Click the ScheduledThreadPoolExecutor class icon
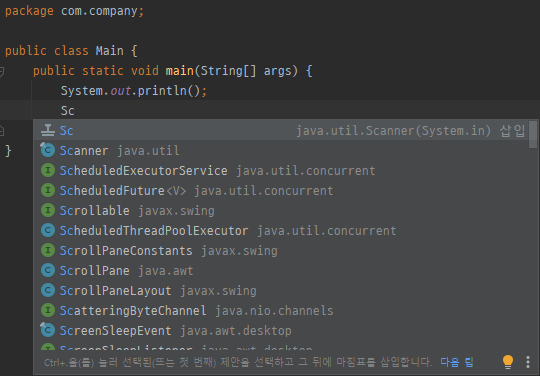540x376 pixels. 48,230
